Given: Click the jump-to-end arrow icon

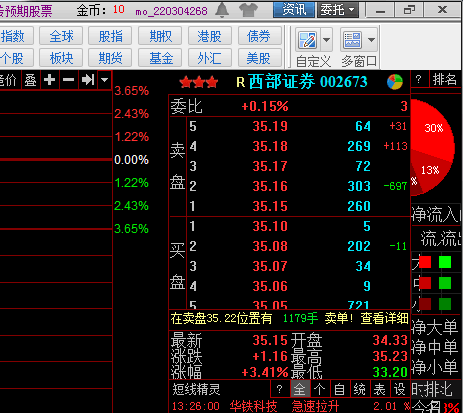Looking at the screenshot, I should point(88,80).
